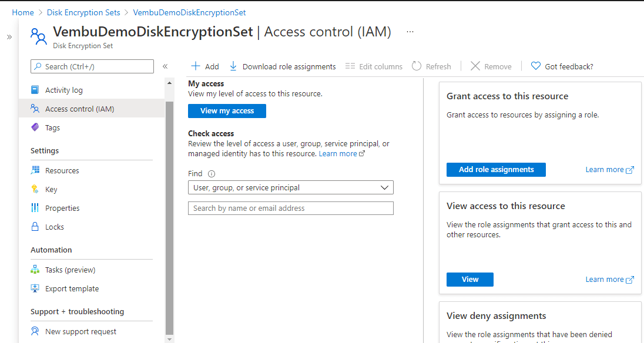
Task: Click the Find info icon
Action: [212, 174]
